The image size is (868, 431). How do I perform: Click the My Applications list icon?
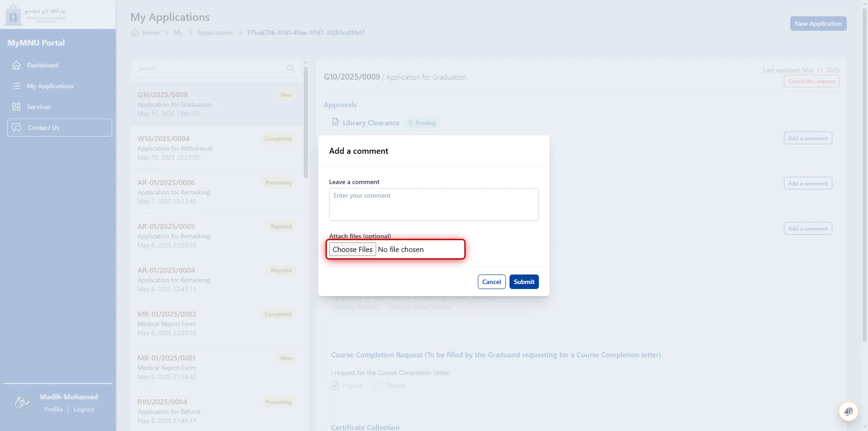[16, 86]
